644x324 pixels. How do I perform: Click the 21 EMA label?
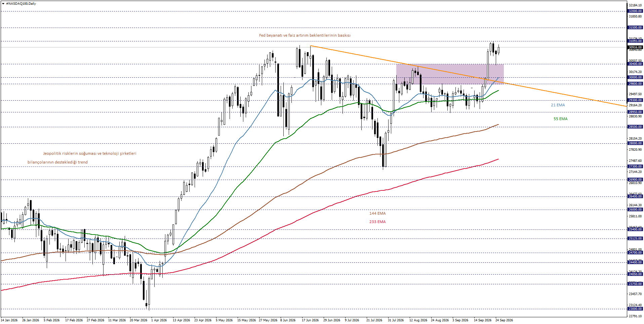click(x=558, y=105)
